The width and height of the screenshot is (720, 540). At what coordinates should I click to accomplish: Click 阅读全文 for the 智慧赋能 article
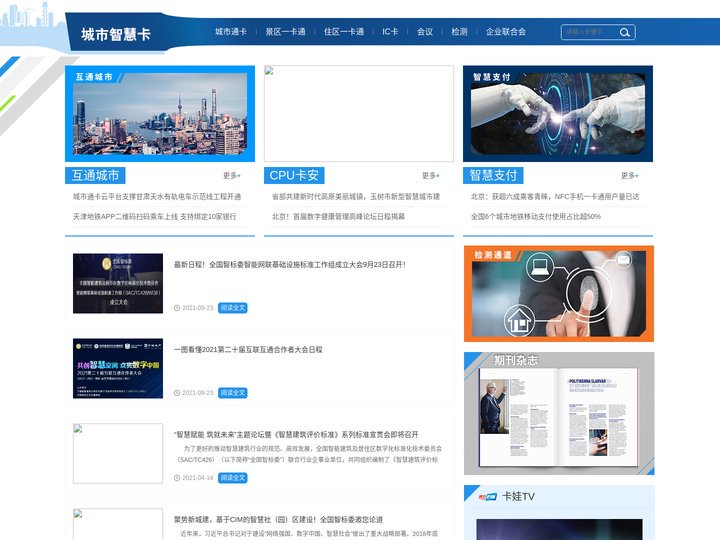coord(233,478)
